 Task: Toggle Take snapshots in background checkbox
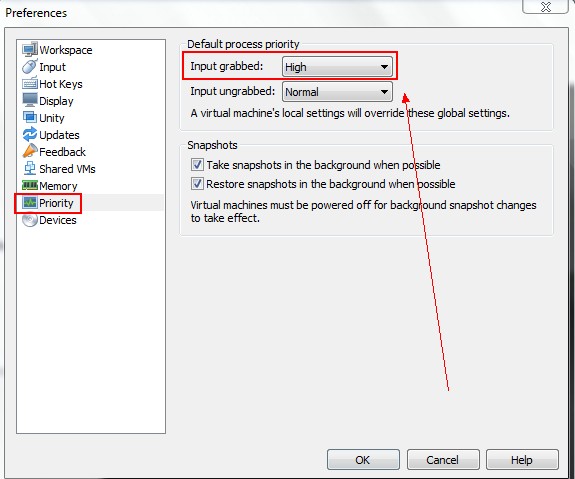point(197,165)
